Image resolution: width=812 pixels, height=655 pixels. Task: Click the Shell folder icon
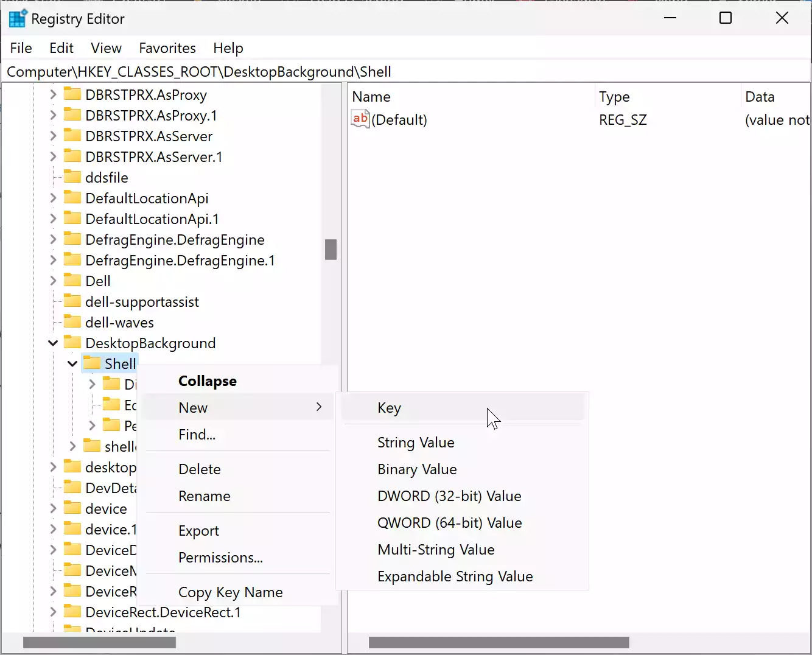tap(92, 363)
